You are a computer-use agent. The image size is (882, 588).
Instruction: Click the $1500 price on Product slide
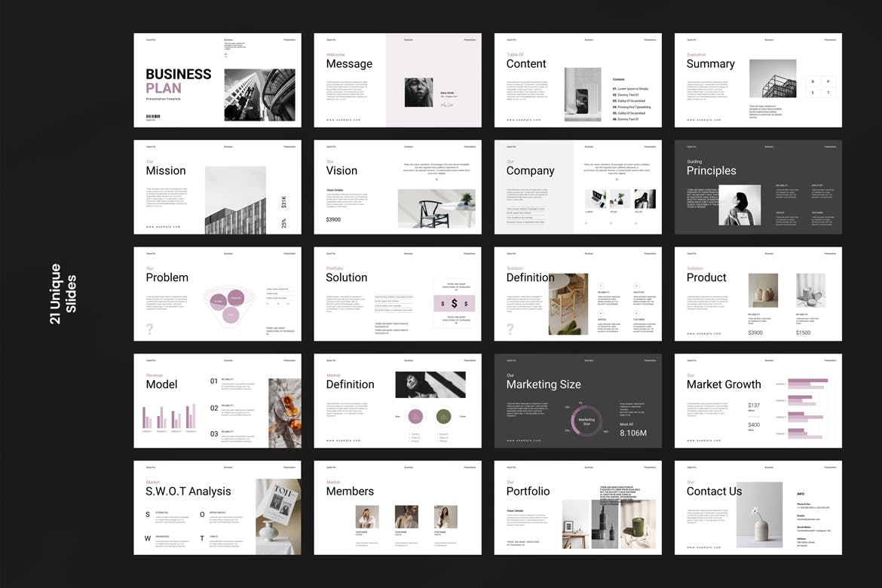click(x=804, y=332)
